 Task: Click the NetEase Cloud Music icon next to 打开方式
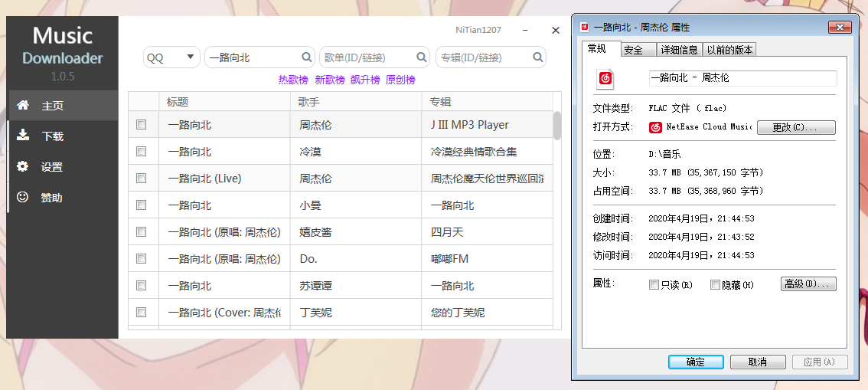655,127
